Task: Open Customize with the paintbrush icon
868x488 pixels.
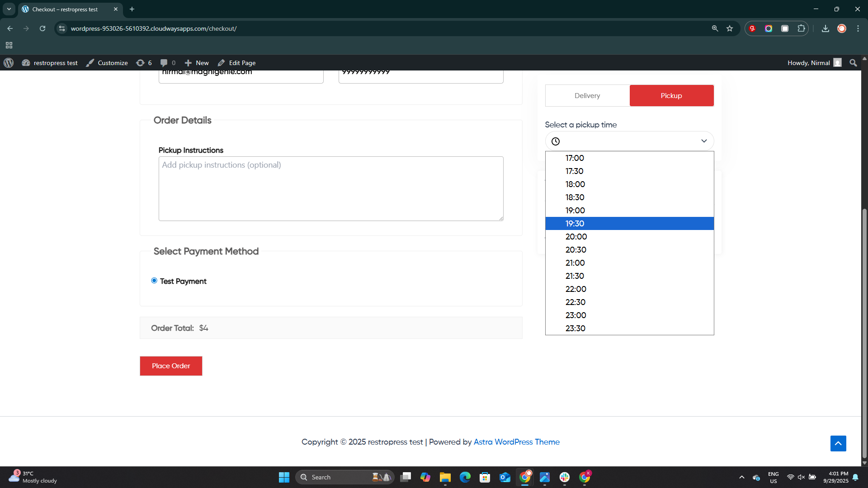Action: tap(90, 62)
